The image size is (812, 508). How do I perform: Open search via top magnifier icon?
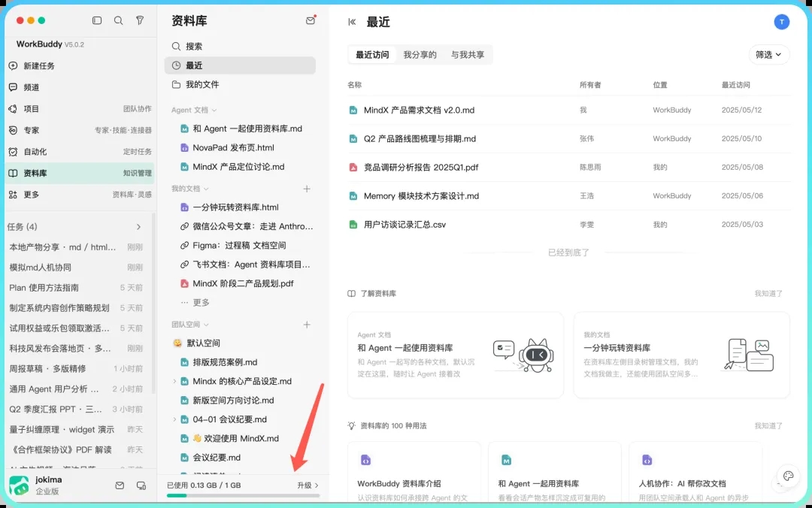tap(119, 20)
